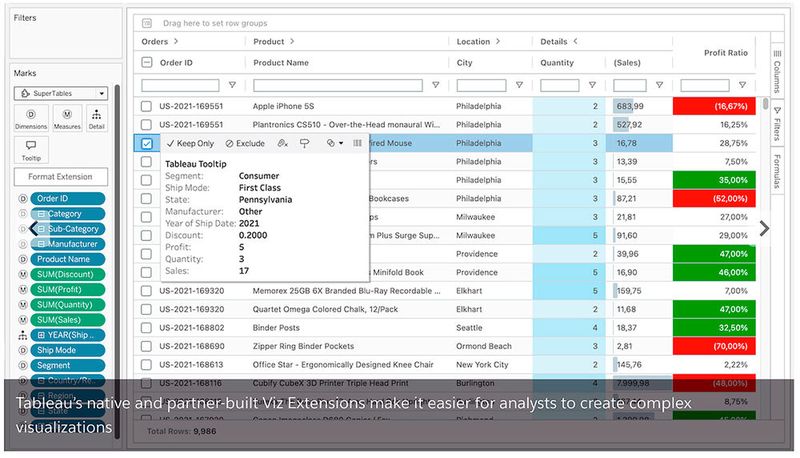Viewport: 800px width, 458px height.
Task: Check the Memorex 25GB Blu-Ray row checkbox
Action: [146, 291]
